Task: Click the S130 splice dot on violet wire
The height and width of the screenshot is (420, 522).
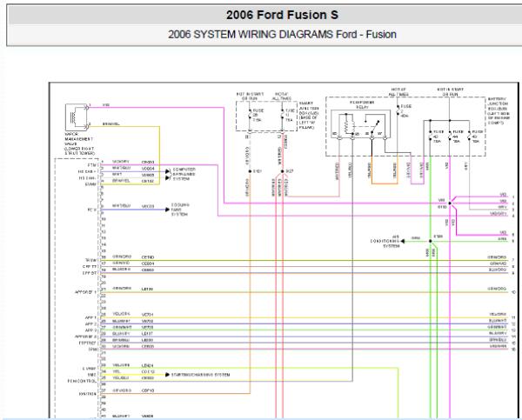Action: pyautogui.click(x=450, y=203)
